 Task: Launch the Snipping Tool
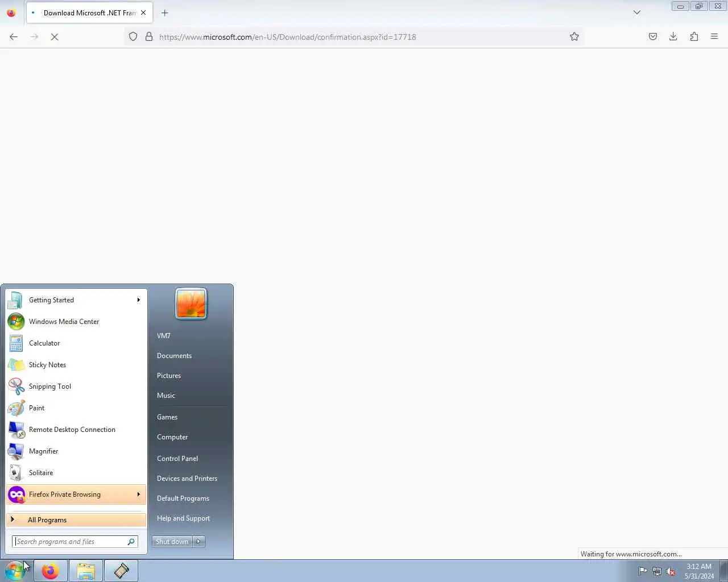[x=76, y=386]
